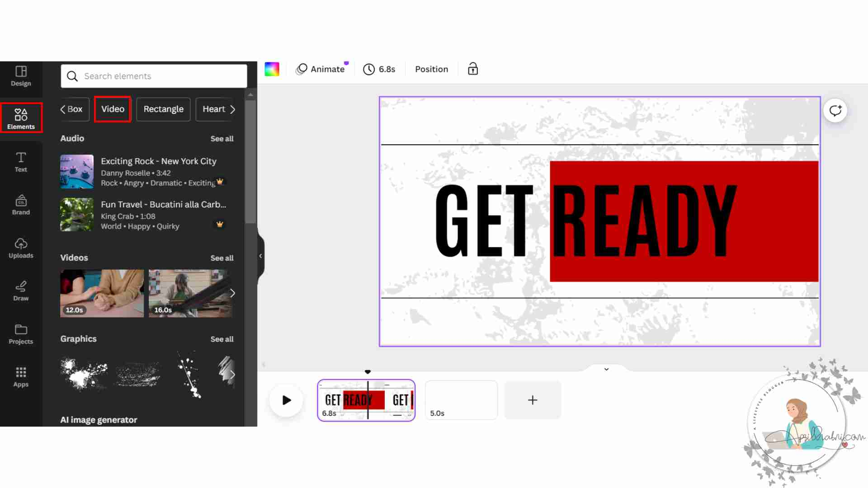Click the Rectangle filter tab
The height and width of the screenshot is (488, 868).
(x=163, y=108)
